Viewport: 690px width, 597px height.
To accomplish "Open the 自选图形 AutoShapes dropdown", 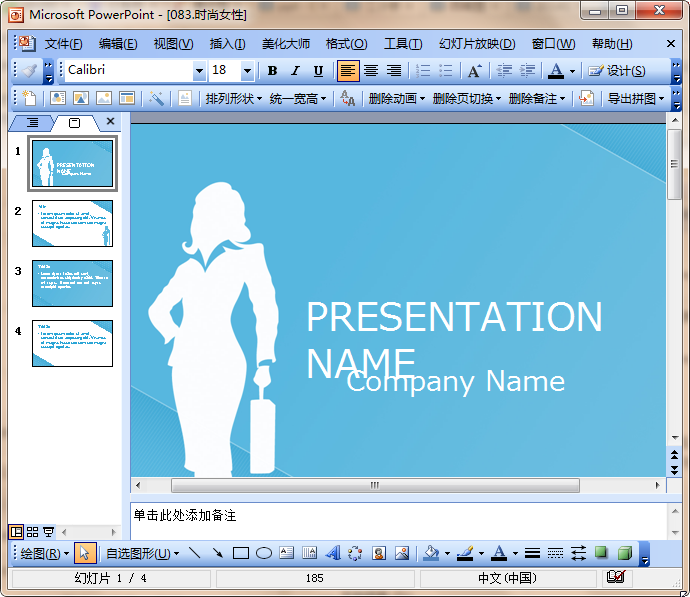I will point(142,553).
